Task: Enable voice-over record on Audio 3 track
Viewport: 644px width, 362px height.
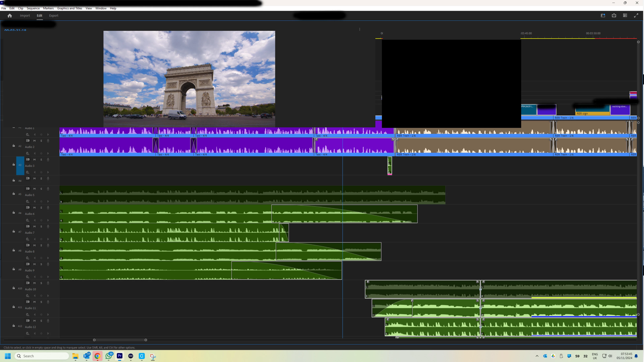Action: 48,160
